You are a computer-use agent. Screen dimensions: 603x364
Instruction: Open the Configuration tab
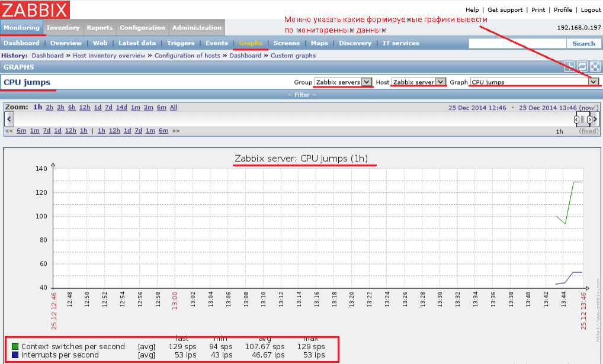pyautogui.click(x=142, y=27)
